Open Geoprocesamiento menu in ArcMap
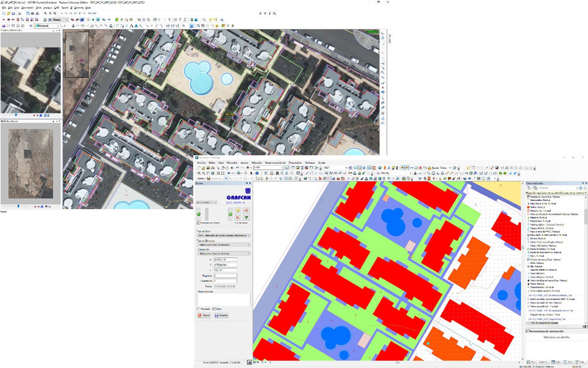Viewport: 588px width, 368px height. tap(275, 163)
